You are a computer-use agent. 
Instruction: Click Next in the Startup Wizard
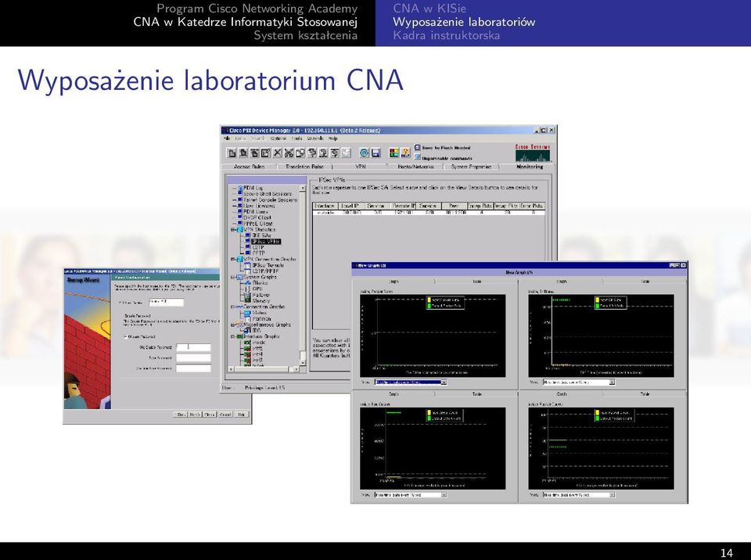[x=195, y=415]
